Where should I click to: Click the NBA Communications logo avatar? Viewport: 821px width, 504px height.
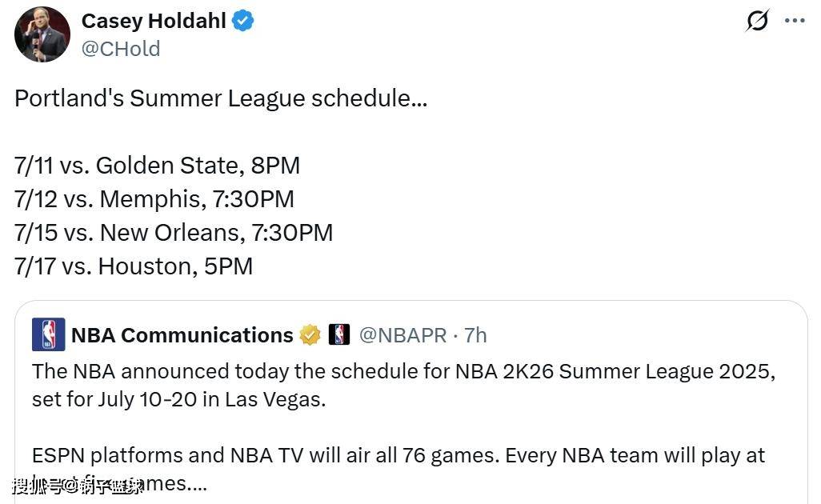[x=48, y=334]
